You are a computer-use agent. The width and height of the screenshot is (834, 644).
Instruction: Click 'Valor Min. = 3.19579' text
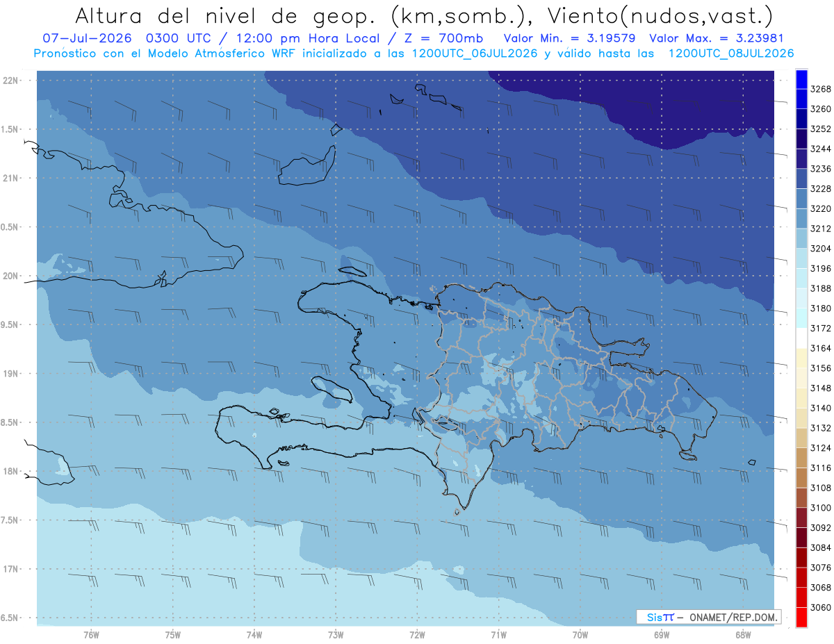point(570,39)
